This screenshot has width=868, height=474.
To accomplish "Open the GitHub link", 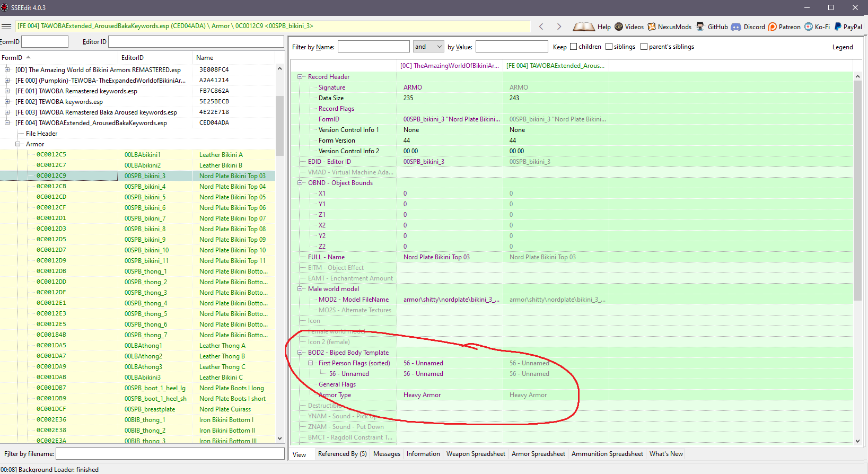I will coord(712,27).
